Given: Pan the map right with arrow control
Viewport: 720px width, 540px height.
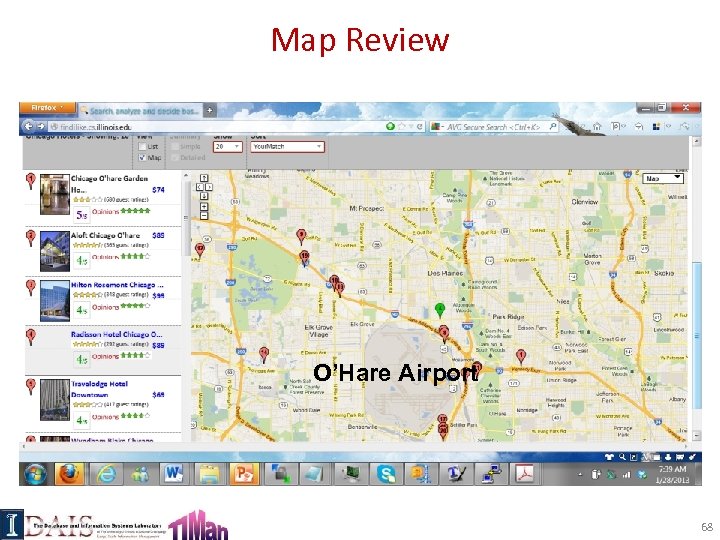Looking at the screenshot, I should coord(208,187).
